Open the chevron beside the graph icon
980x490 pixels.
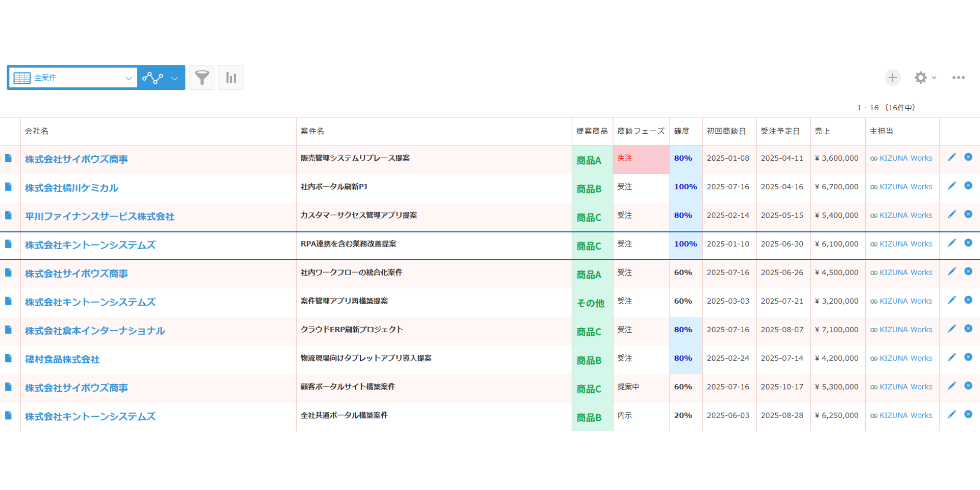point(174,77)
